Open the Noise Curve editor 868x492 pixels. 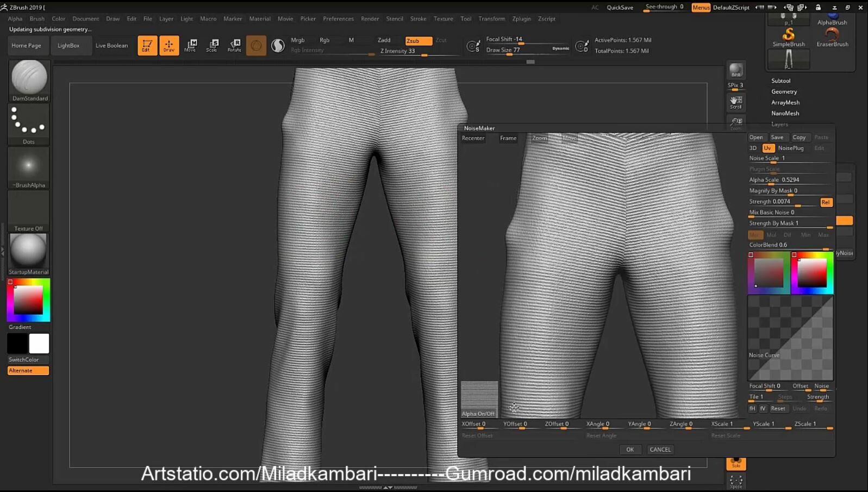(x=790, y=338)
